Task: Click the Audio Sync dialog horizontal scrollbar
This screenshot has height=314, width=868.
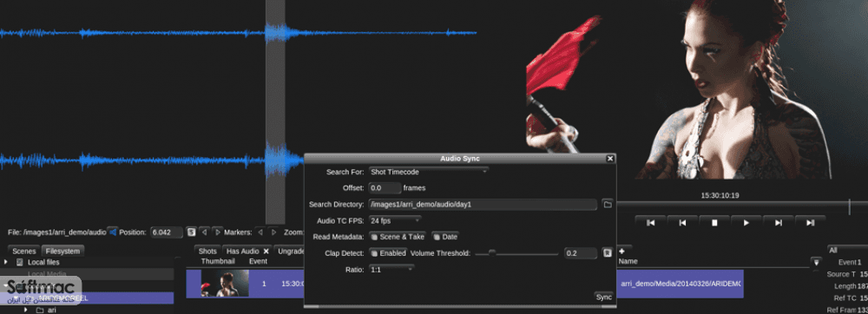Action: 459,306
